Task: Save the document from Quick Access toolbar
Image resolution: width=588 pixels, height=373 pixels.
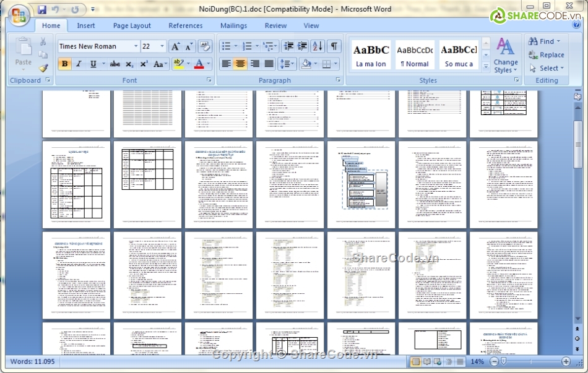Action: (x=42, y=9)
